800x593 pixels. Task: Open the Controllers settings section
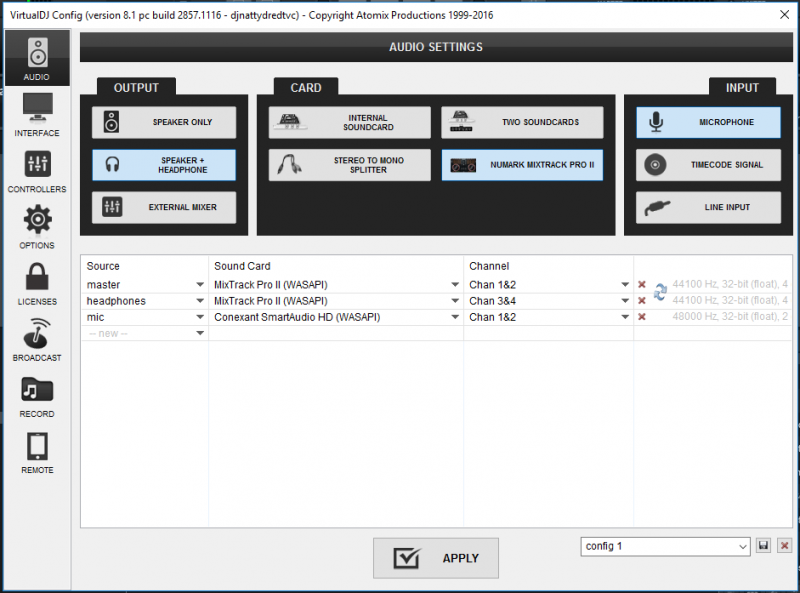click(x=37, y=171)
